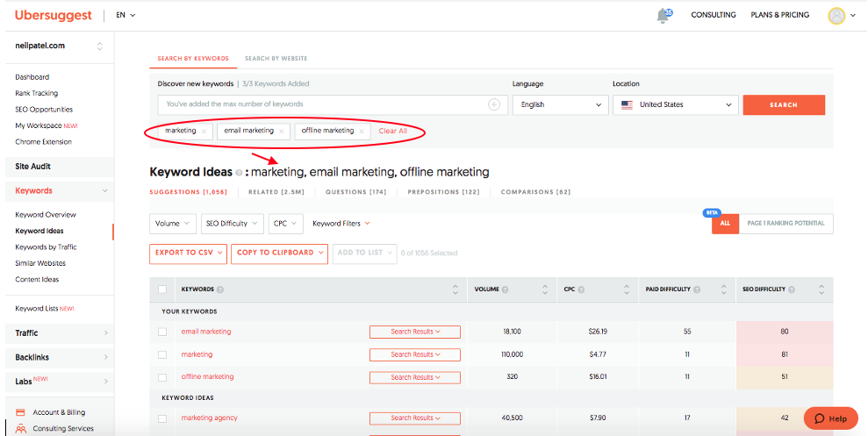Open the Location United States dropdown
The image size is (868, 436).
click(x=677, y=104)
